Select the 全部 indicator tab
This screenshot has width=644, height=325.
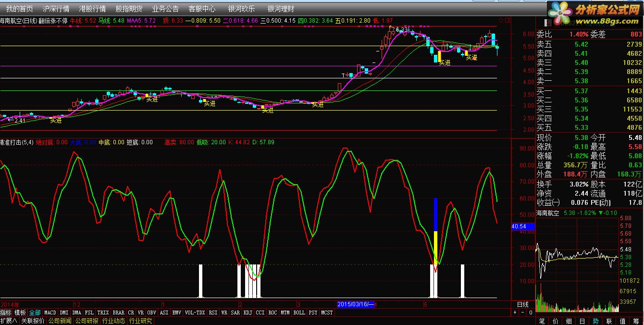point(35,312)
